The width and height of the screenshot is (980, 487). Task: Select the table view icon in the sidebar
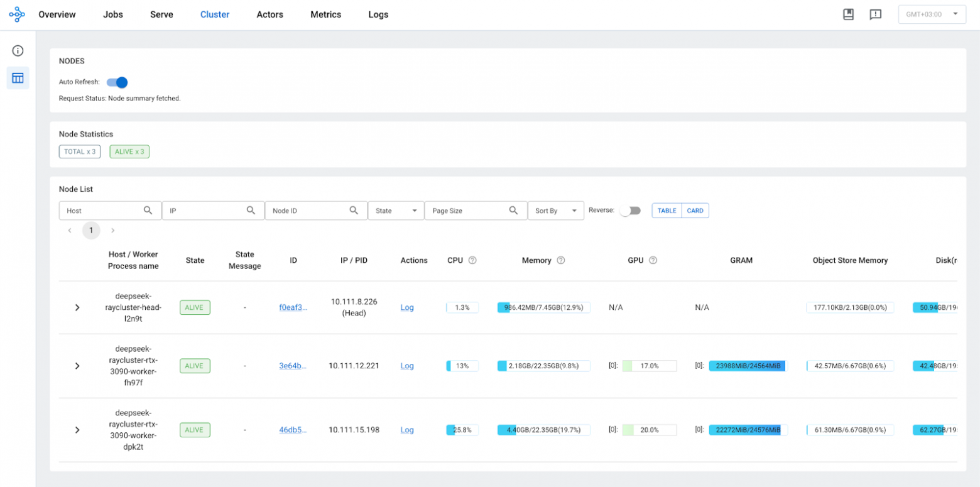pos(17,78)
